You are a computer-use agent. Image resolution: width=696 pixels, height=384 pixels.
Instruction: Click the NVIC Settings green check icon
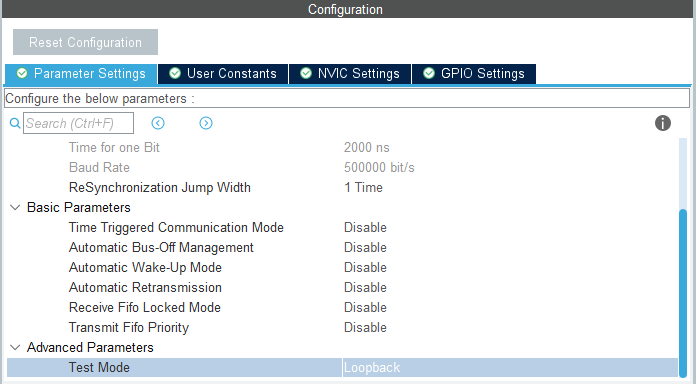click(306, 73)
